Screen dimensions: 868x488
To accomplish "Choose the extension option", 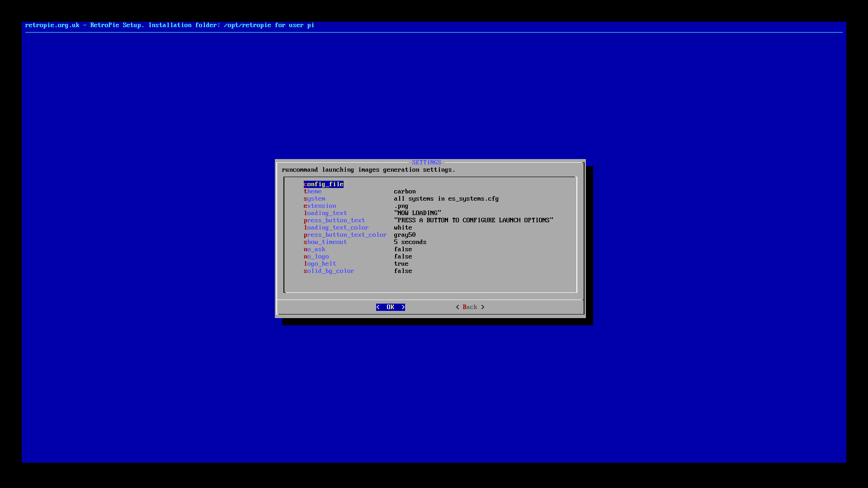I will [320, 206].
